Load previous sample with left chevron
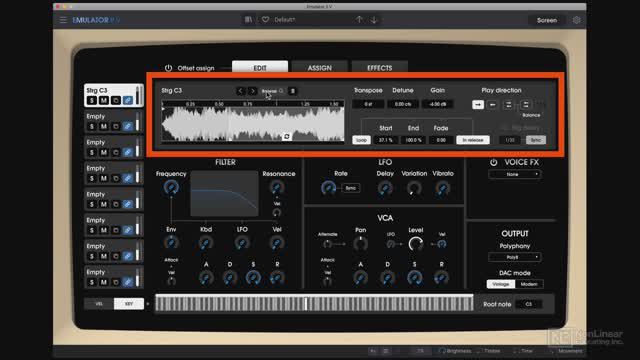Image resolution: width=640 pixels, height=360 pixels. 240,91
